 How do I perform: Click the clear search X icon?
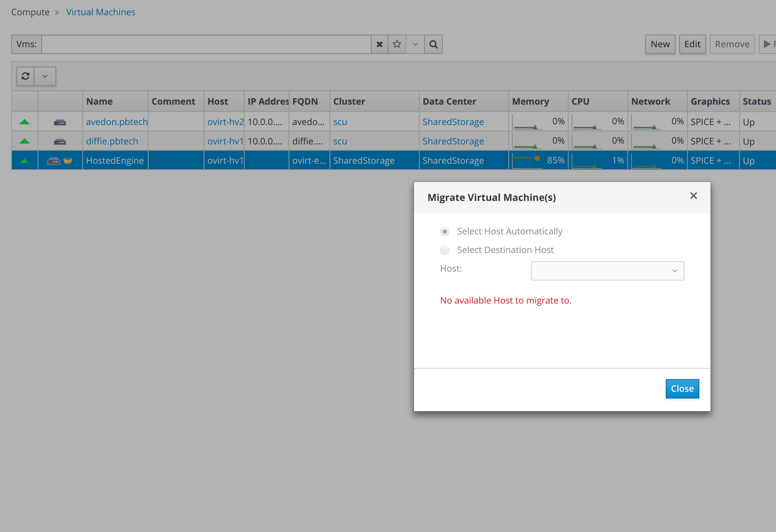(379, 44)
